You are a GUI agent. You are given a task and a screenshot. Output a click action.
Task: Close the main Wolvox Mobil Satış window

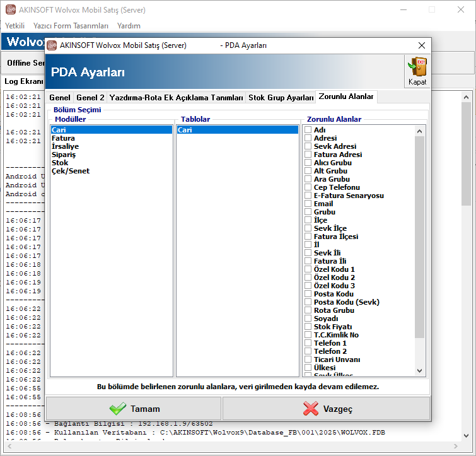click(461, 9)
